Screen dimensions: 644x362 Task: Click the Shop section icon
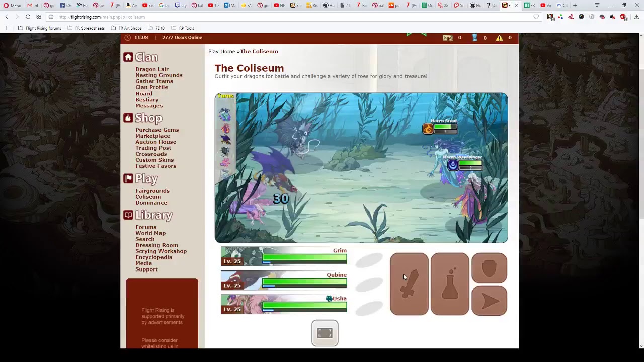coord(128,118)
